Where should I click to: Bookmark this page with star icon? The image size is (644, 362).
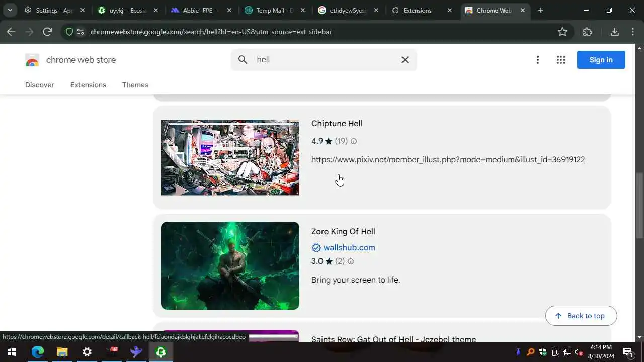coord(562,32)
